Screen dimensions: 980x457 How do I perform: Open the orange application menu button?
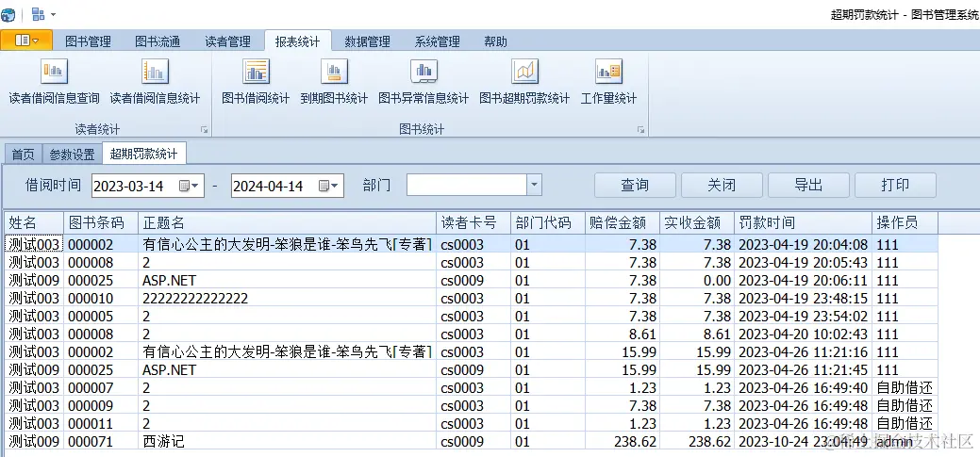26,40
